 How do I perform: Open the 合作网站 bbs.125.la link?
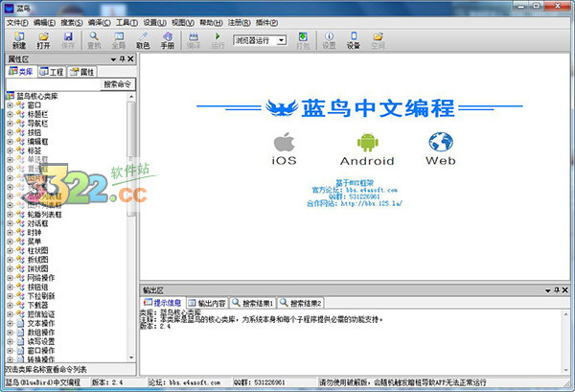372,203
